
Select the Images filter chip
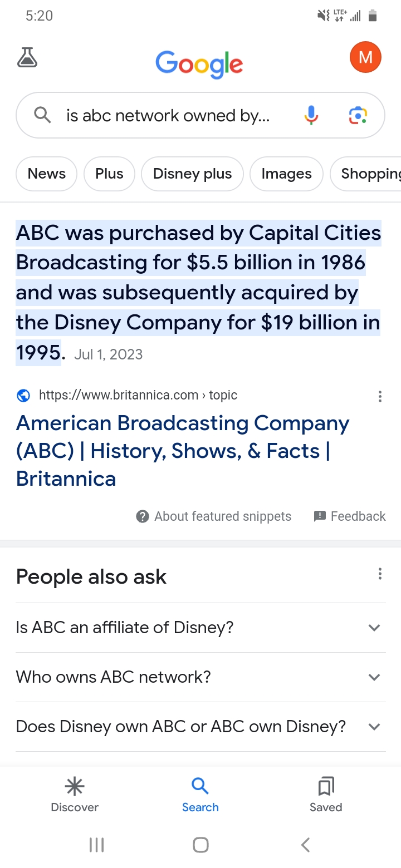(286, 174)
